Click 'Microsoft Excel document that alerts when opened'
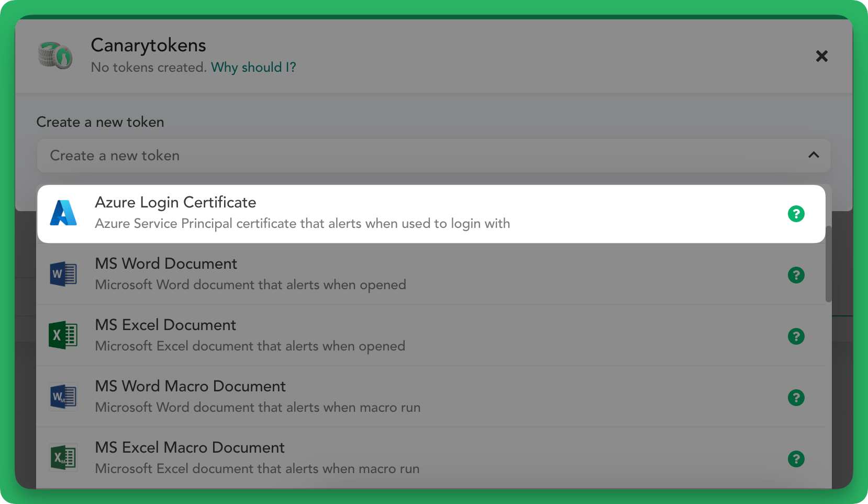This screenshot has height=504, width=868. tap(250, 346)
